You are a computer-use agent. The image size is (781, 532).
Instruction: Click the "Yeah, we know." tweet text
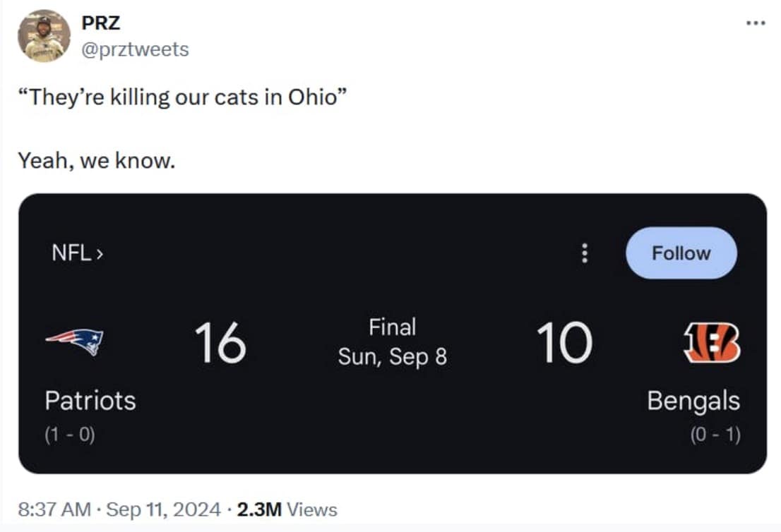click(x=96, y=162)
